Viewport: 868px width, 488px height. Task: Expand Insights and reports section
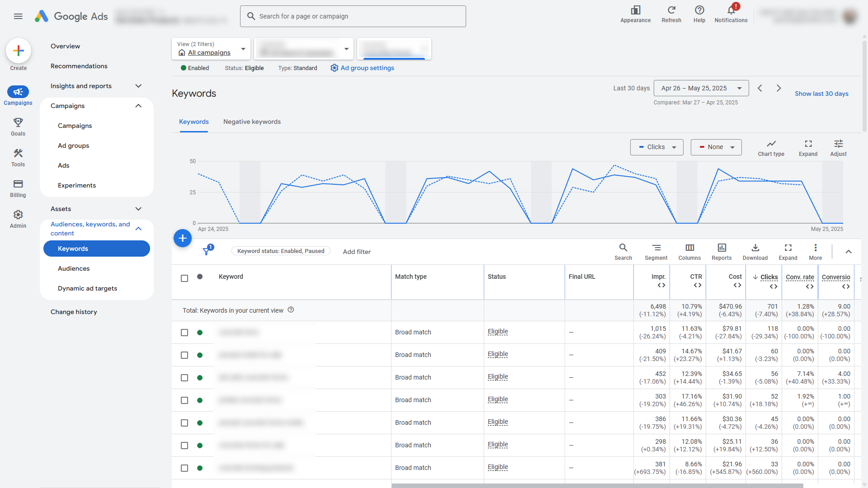138,86
